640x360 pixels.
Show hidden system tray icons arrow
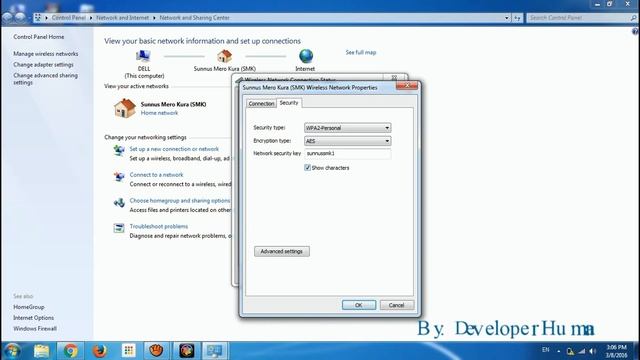click(559, 351)
